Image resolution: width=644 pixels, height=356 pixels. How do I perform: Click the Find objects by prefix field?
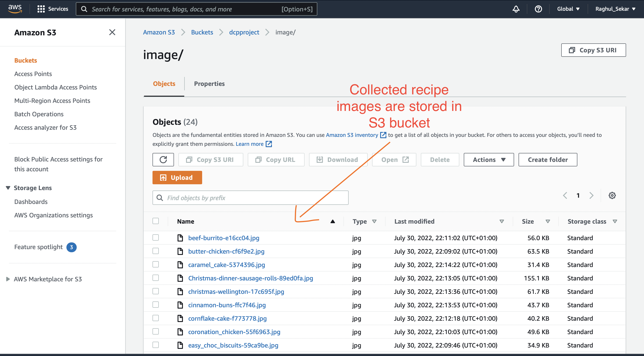point(250,197)
